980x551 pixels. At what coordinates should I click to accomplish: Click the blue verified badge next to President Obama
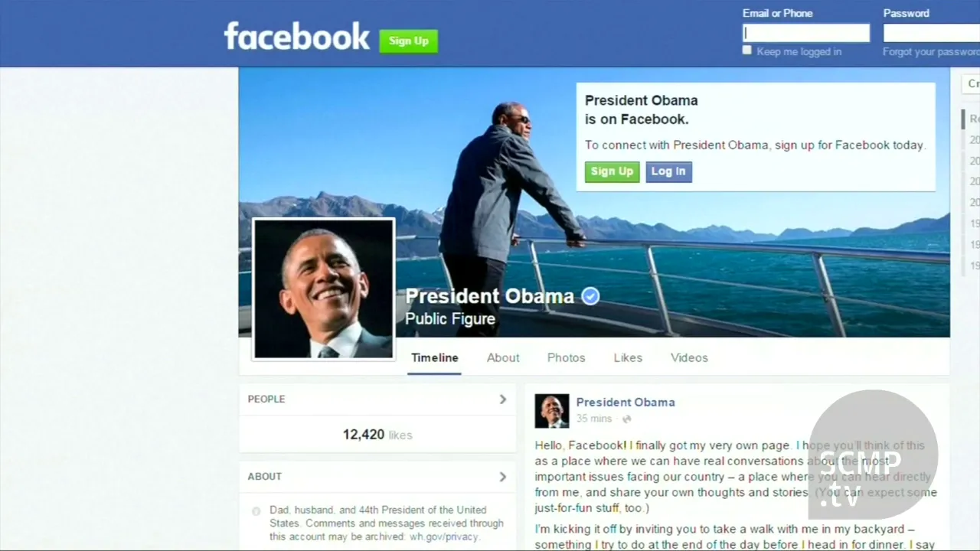coord(590,296)
